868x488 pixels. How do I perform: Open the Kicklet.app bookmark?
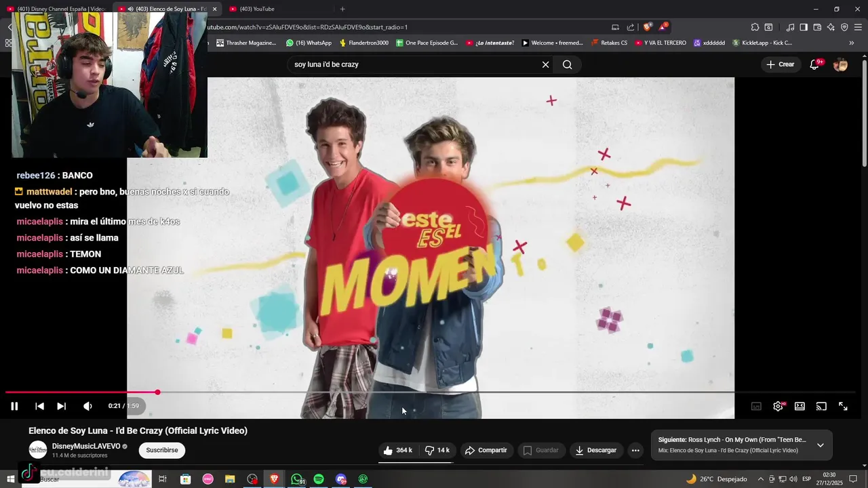[x=762, y=43]
